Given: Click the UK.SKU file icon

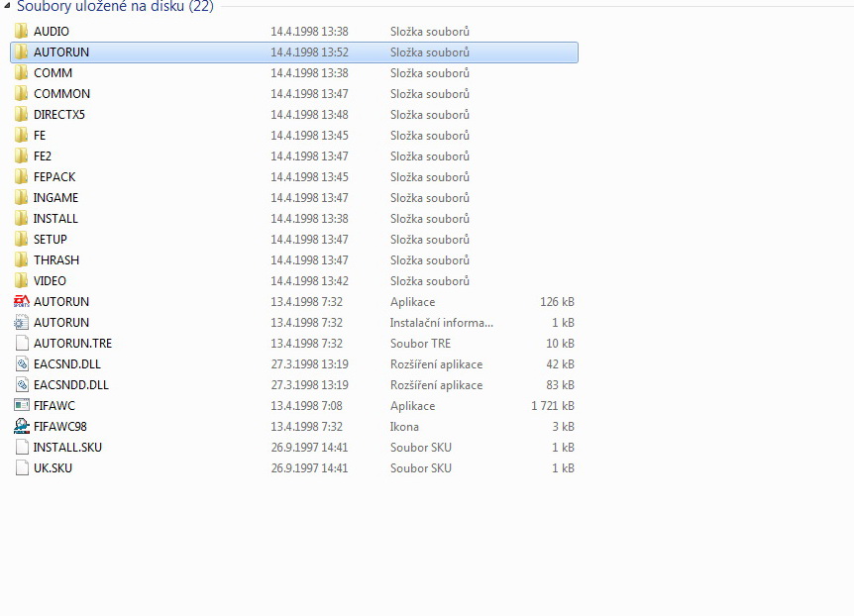Looking at the screenshot, I should pyautogui.click(x=22, y=467).
